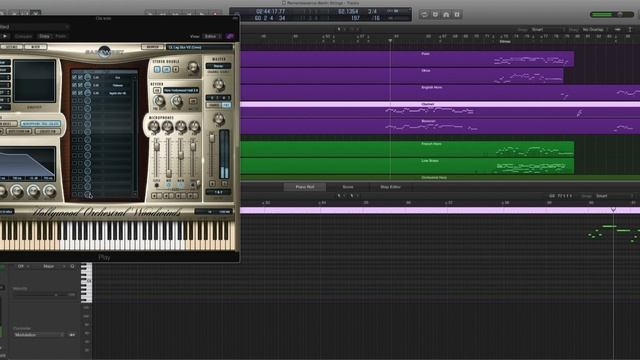Viewport: 640px width, 360px height.
Task: Click the rightmost envelope knob below graph
Action: tap(49, 191)
